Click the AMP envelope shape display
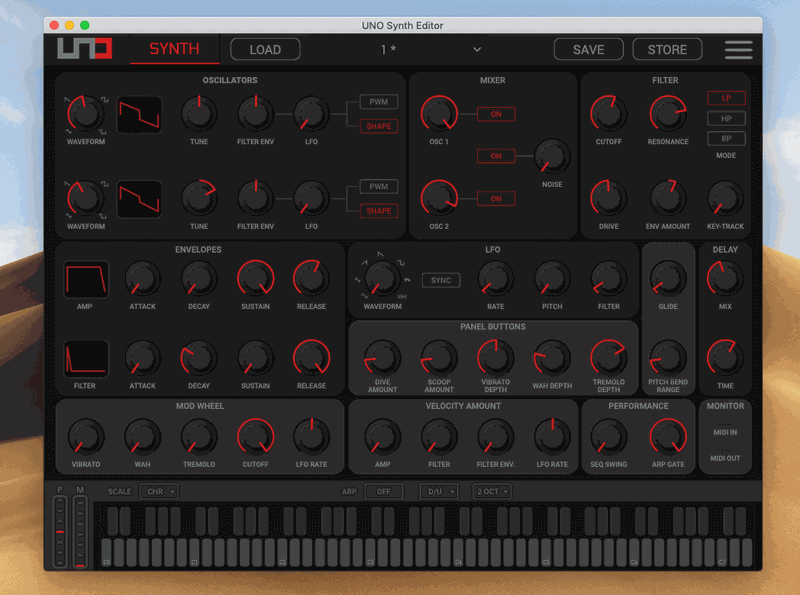Image resolution: width=800 pixels, height=595 pixels. [86, 281]
